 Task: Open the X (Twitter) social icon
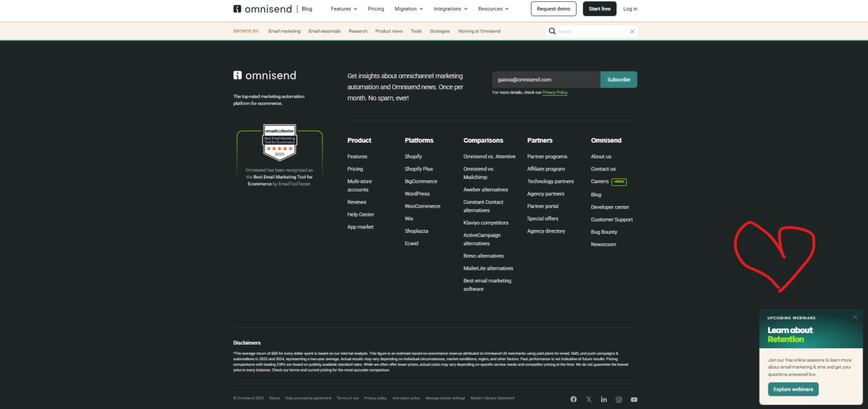click(589, 399)
